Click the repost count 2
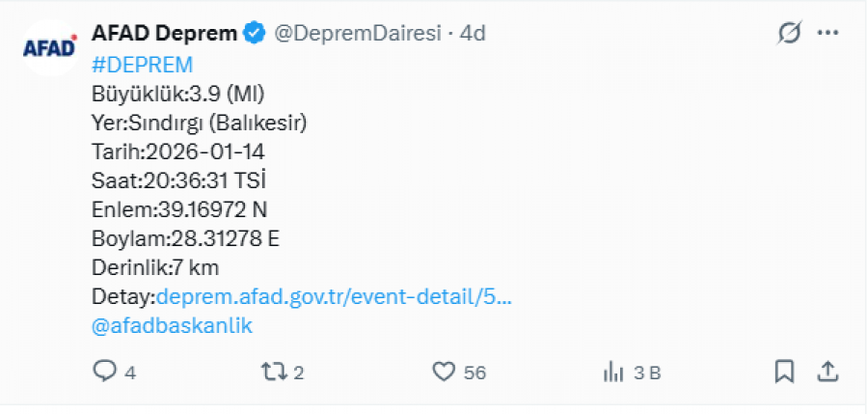This screenshot has height=414, width=868. click(x=299, y=373)
